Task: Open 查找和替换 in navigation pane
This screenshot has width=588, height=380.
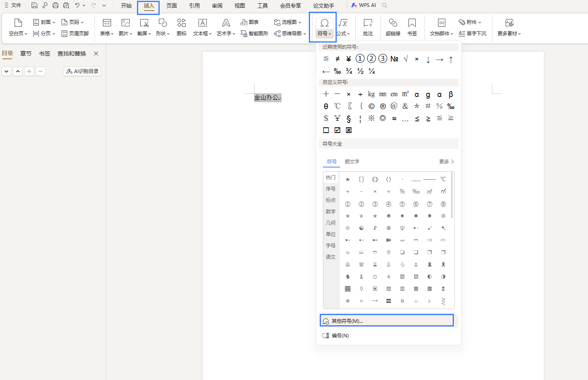Action: click(72, 54)
